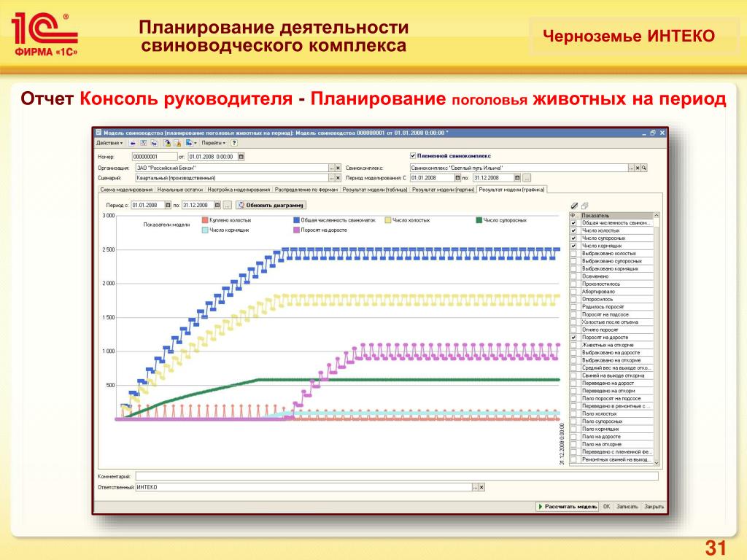The width and height of the screenshot is (747, 560).
Task: Click magnifier icon beside Свинокомплекс field
Action: 644,168
